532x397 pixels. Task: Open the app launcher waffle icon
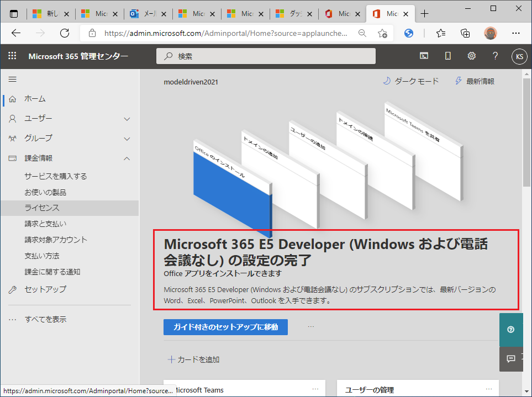[12, 56]
